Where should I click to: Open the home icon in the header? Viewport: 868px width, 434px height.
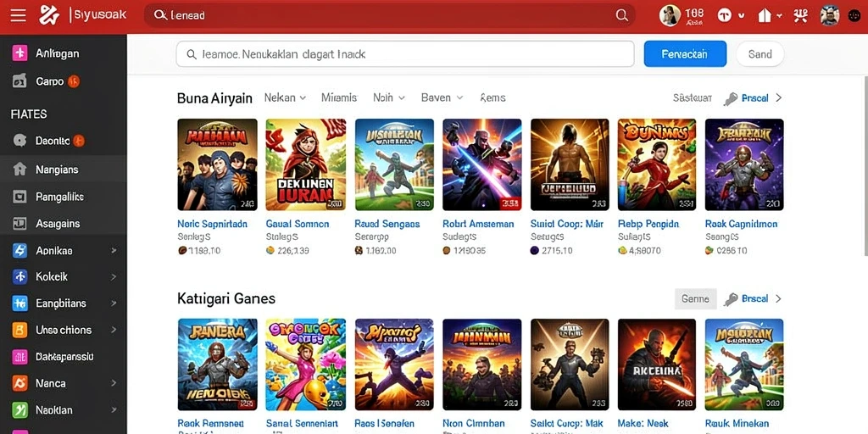[x=765, y=15]
